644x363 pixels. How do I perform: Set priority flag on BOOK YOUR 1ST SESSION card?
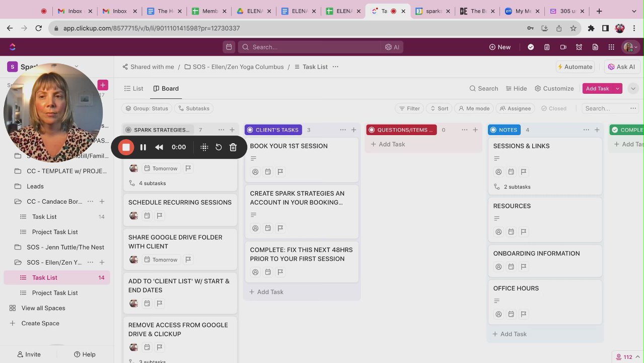tap(280, 172)
